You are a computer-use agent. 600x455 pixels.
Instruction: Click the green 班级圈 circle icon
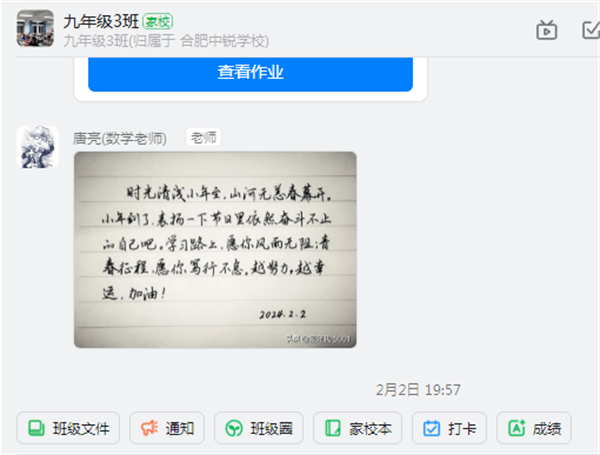click(234, 428)
